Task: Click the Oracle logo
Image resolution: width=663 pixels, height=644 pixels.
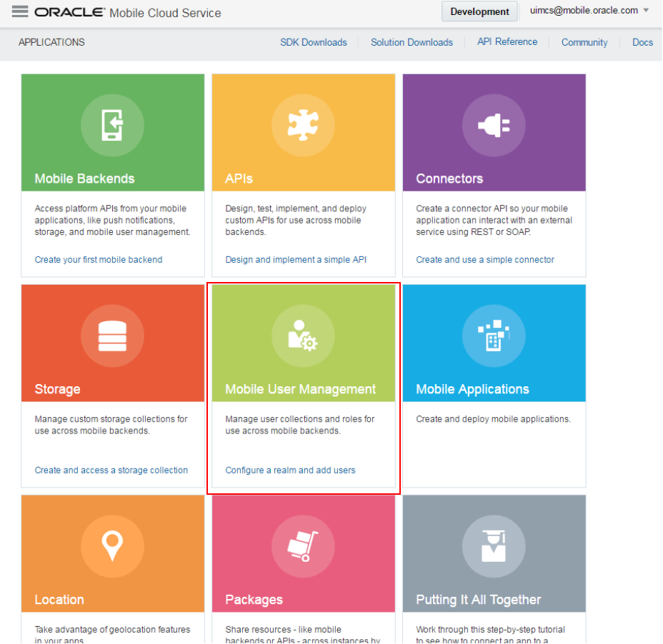Action: tap(69, 12)
